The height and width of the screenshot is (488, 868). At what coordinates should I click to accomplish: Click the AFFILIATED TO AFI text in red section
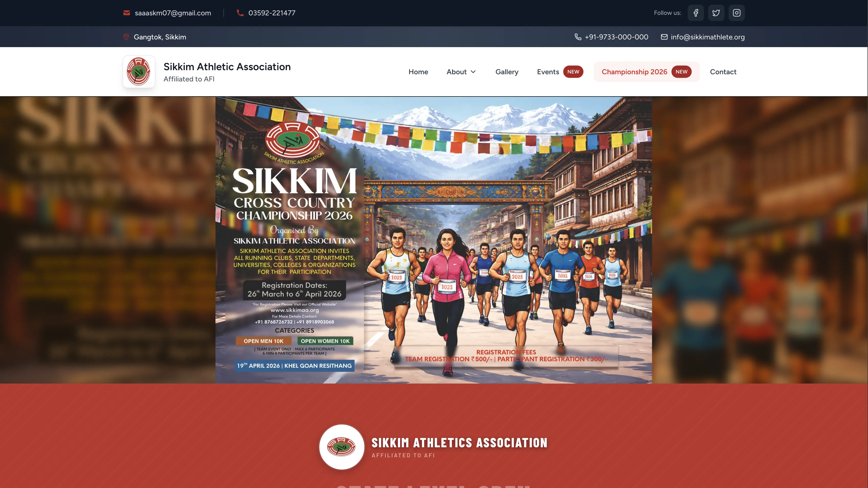click(403, 455)
